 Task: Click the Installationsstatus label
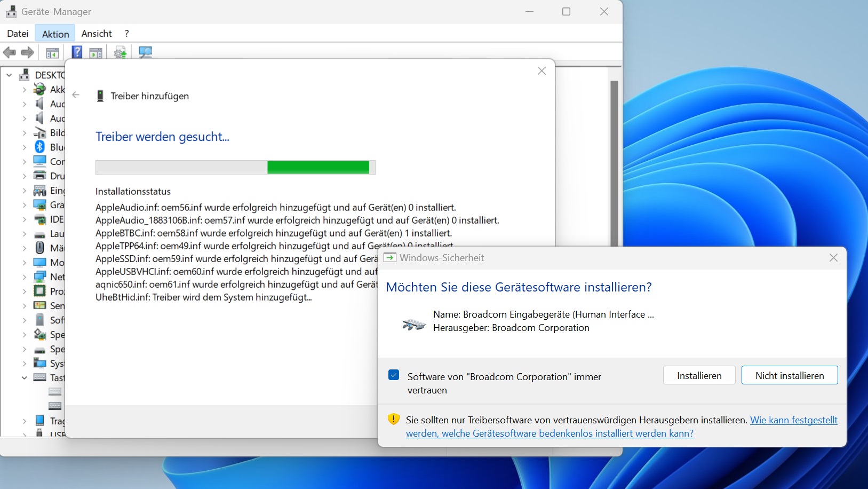click(x=133, y=192)
